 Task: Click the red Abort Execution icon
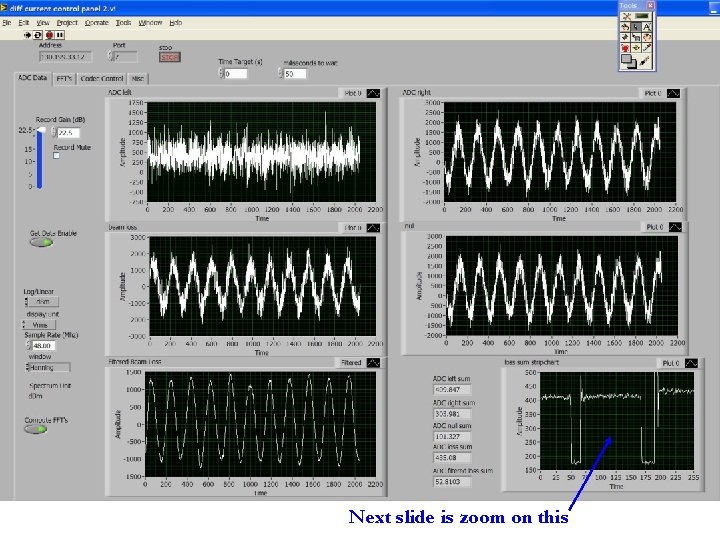click(50, 35)
